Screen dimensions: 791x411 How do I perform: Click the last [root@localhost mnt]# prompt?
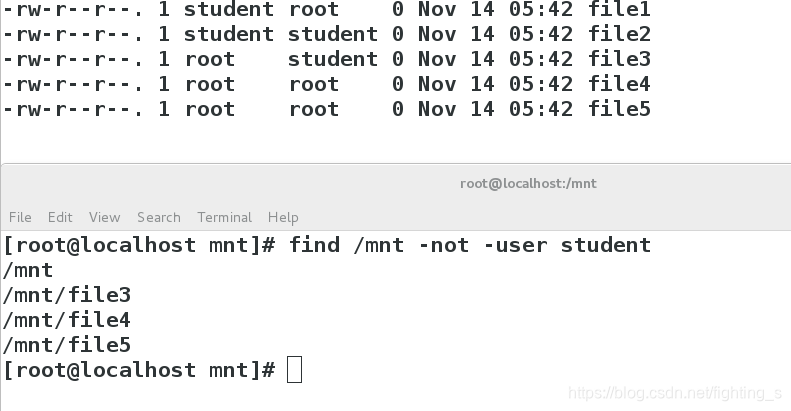click(x=139, y=370)
